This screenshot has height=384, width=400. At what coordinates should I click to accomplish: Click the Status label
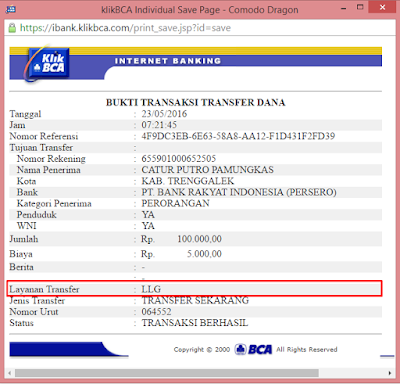(x=21, y=323)
